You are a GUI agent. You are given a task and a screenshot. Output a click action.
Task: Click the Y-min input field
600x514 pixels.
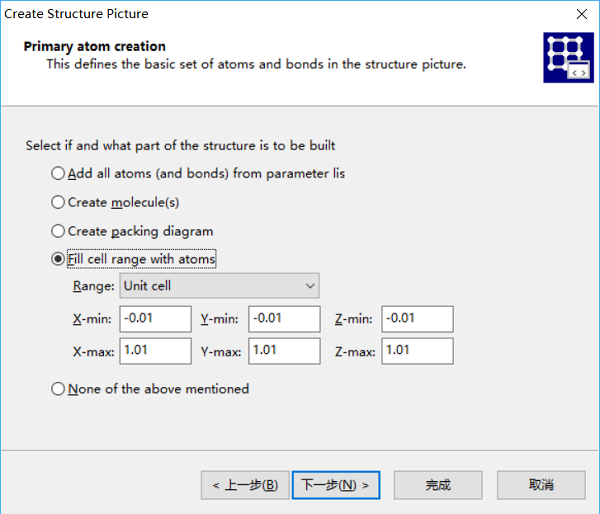(284, 319)
